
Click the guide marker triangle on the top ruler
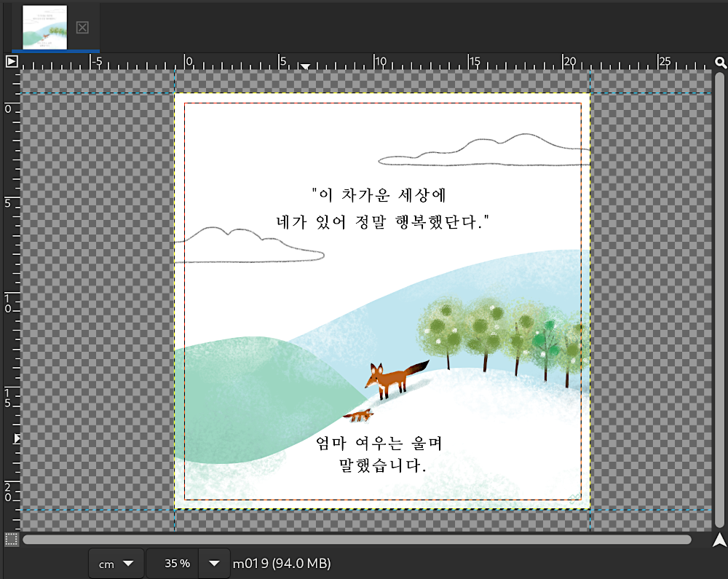click(x=305, y=66)
